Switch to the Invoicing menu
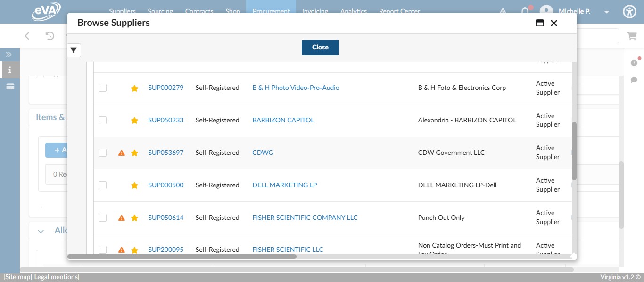 tap(315, 11)
